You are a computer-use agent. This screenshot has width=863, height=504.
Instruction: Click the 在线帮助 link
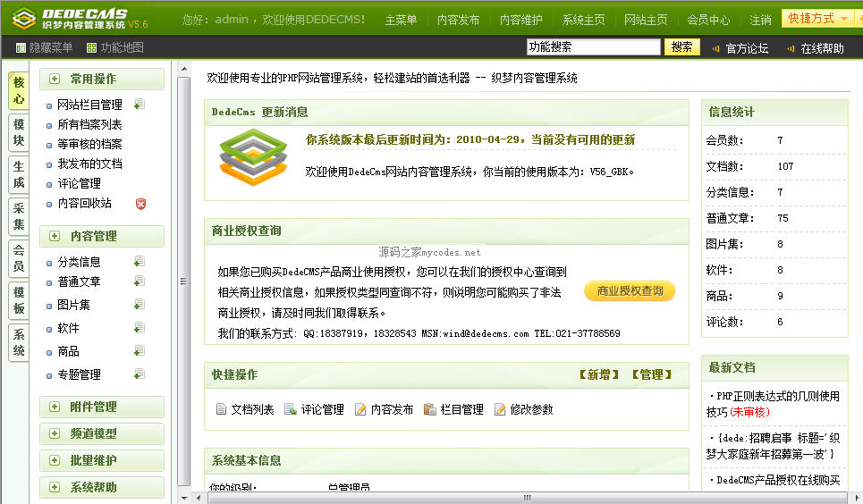(x=822, y=48)
